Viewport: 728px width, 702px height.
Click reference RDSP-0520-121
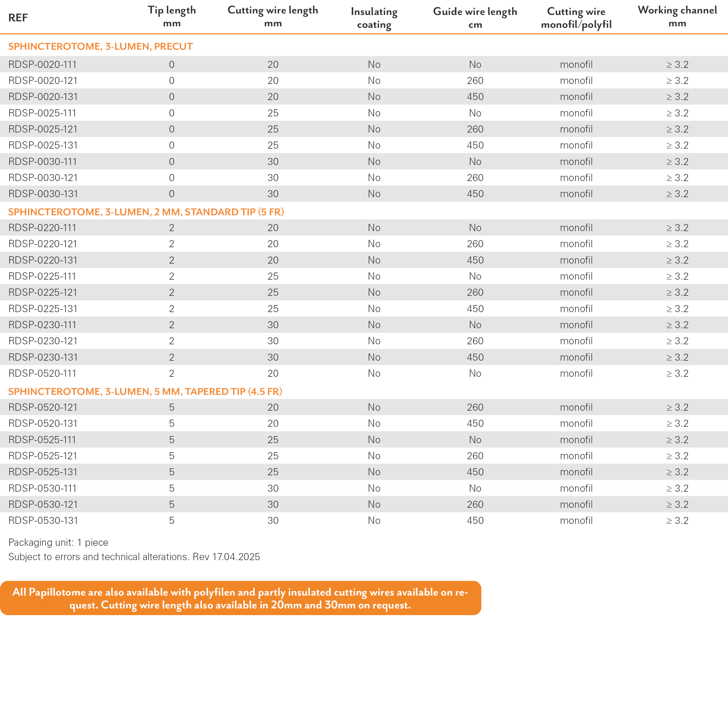(x=43, y=407)
